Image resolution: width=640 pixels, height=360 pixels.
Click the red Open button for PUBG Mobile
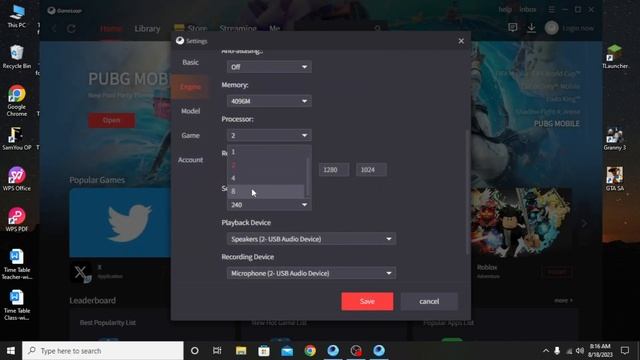pos(111,120)
